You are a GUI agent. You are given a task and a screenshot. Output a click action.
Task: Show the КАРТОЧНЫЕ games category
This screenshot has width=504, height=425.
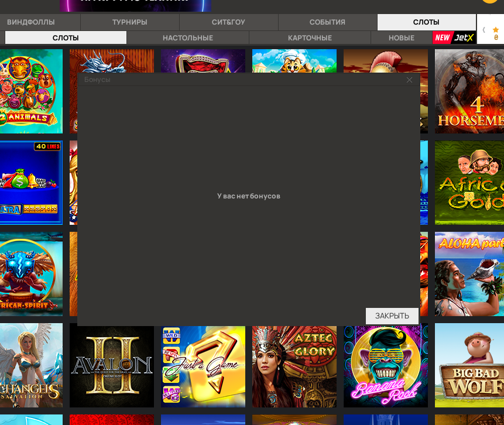tap(310, 38)
